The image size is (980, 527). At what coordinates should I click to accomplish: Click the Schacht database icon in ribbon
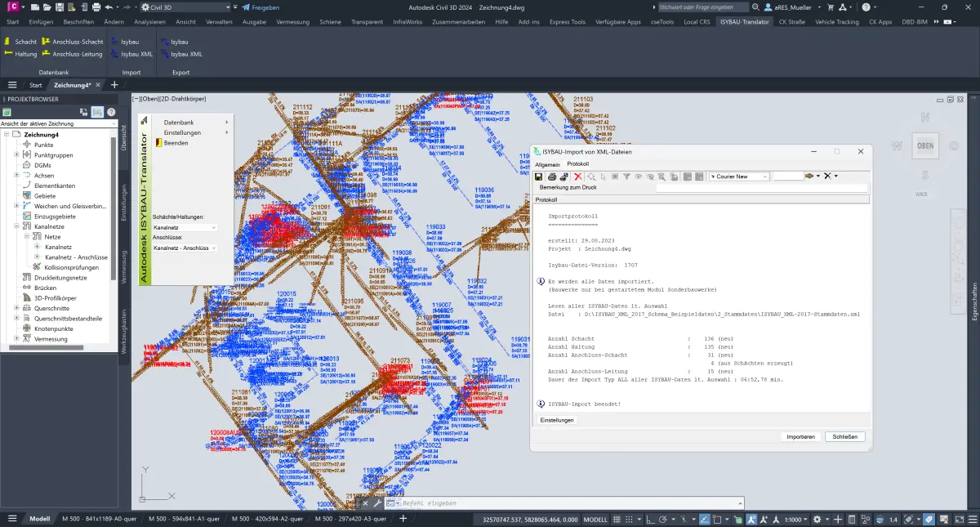(9, 41)
